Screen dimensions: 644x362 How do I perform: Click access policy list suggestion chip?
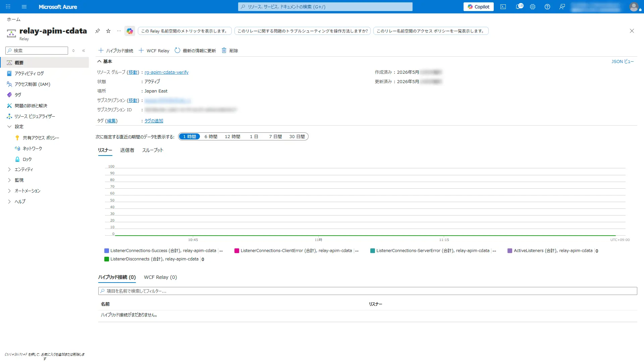(x=431, y=31)
